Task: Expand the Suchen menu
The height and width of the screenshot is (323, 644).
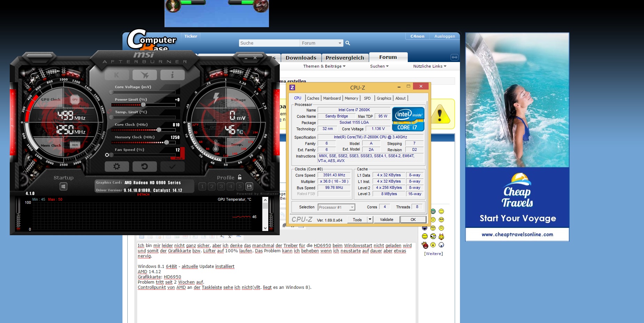Action: 379,66
